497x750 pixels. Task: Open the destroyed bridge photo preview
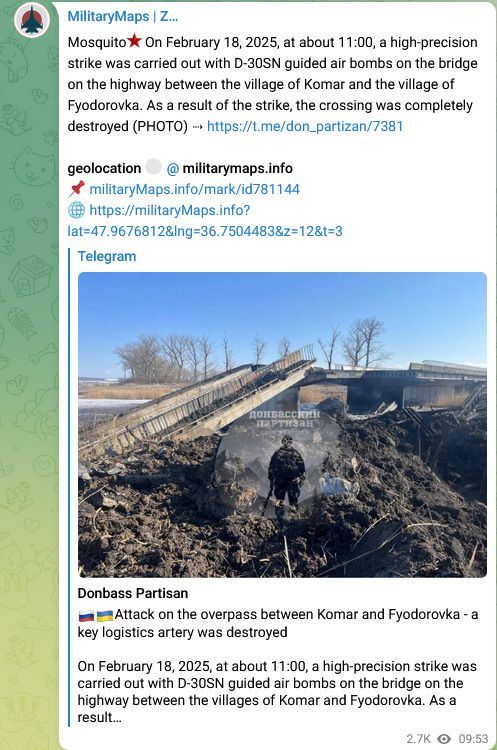tap(282, 425)
